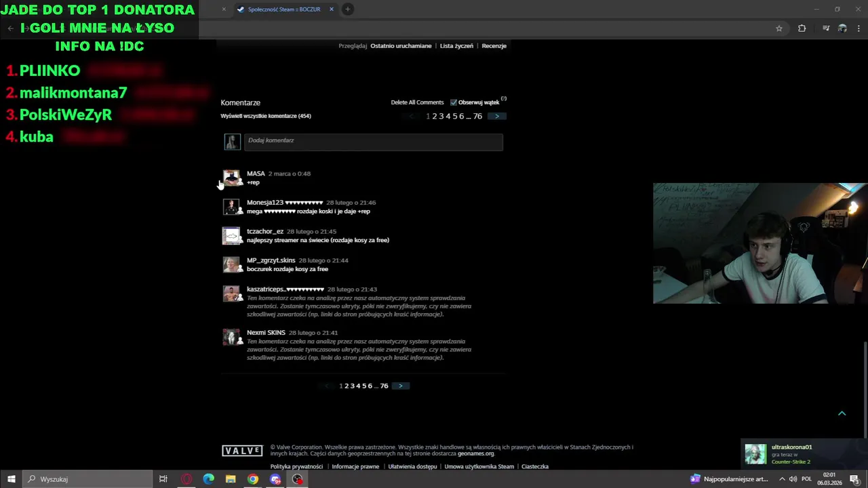Screen dimensions: 868x488
Task: Click the Wyszukaj taskbar search box
Action: tap(87, 479)
